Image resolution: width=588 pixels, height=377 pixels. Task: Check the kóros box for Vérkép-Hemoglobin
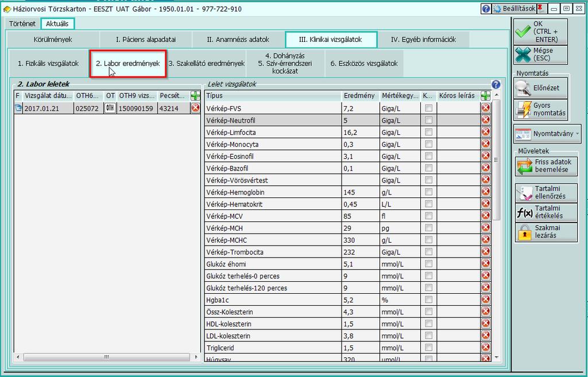click(428, 192)
